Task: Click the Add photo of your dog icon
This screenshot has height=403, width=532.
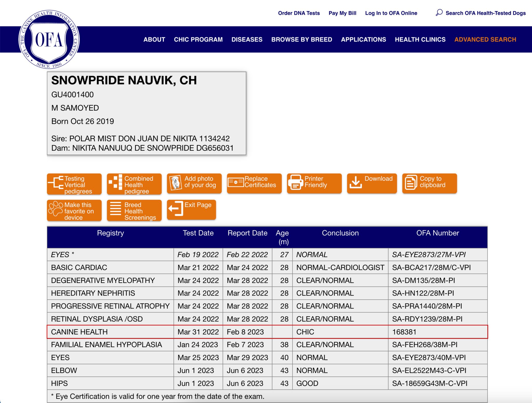Action: click(x=175, y=183)
